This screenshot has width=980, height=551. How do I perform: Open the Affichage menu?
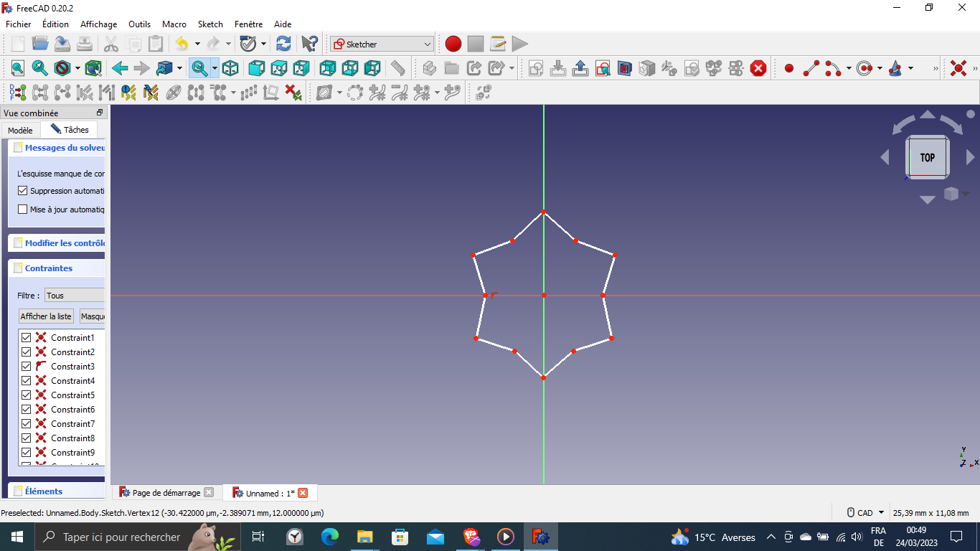(98, 24)
